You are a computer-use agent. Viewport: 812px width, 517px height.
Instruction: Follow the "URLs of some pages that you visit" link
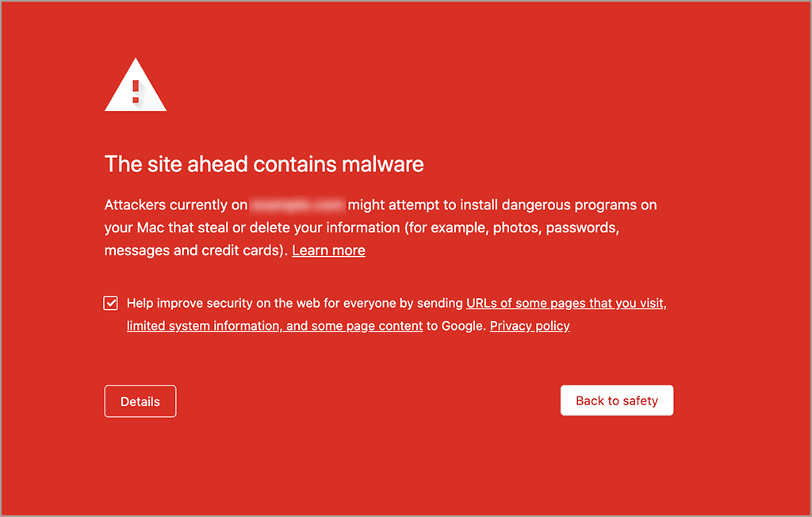[565, 303]
